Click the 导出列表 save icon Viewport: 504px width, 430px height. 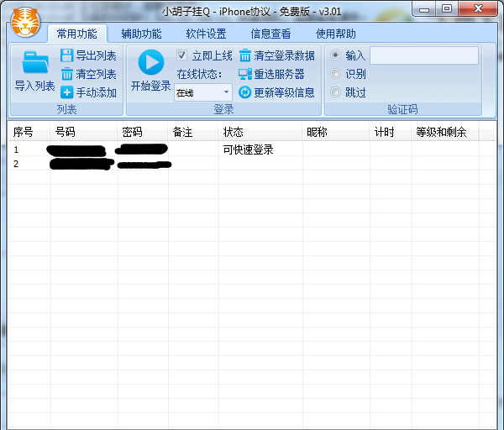pos(67,55)
